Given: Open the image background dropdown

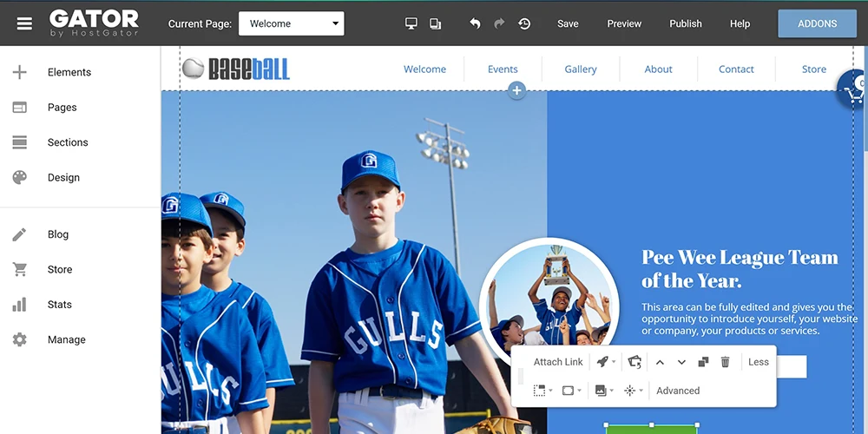Looking at the screenshot, I should tap(604, 391).
